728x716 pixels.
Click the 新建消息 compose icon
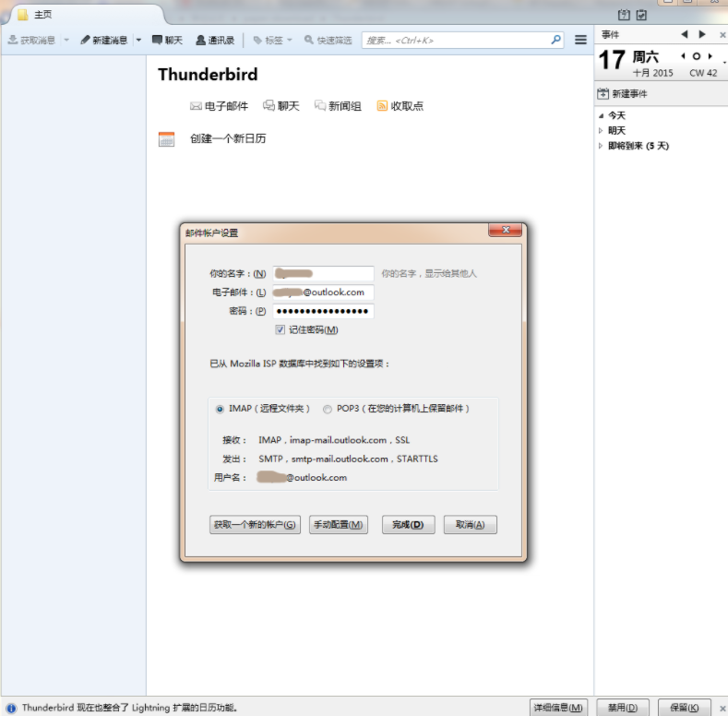tap(86, 41)
